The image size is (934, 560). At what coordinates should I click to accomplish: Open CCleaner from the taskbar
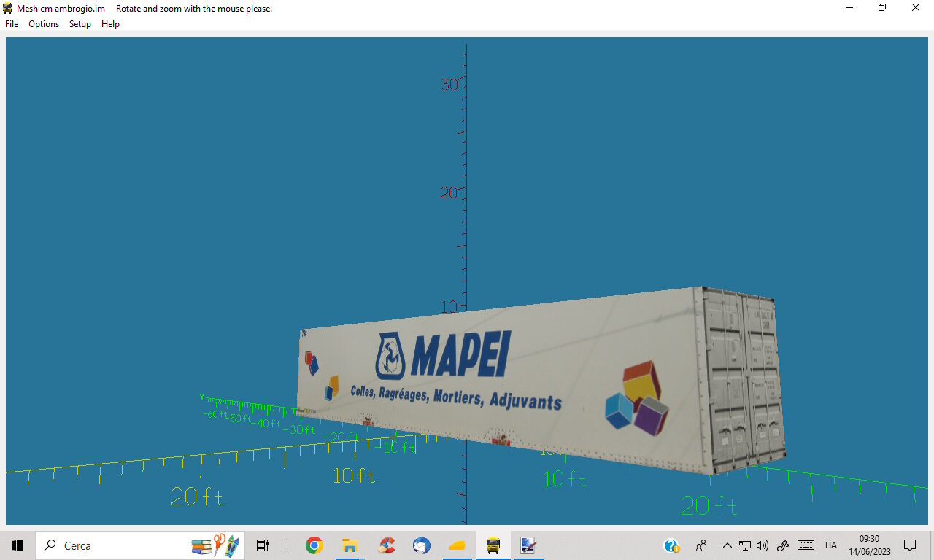pyautogui.click(x=387, y=545)
